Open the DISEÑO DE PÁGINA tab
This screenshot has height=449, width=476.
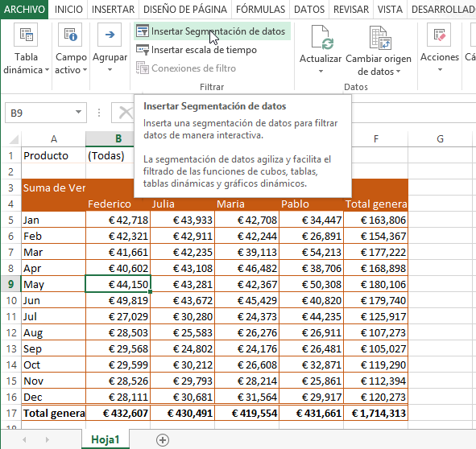185,10
